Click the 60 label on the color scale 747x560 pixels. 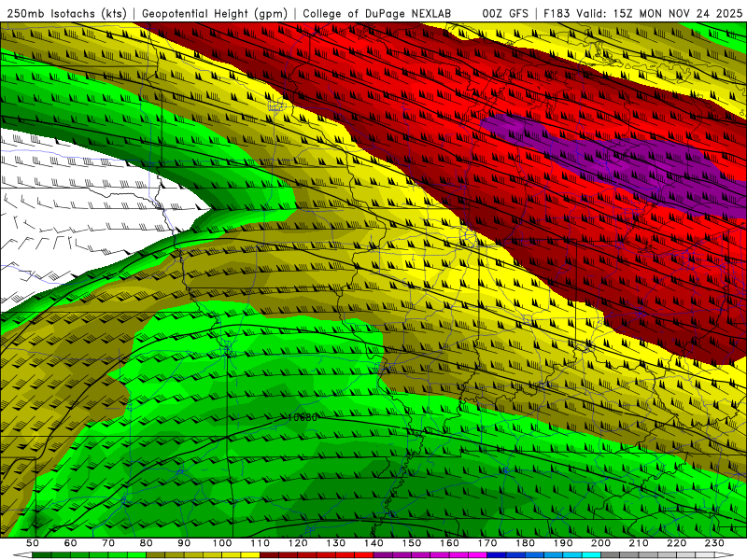coord(71,543)
